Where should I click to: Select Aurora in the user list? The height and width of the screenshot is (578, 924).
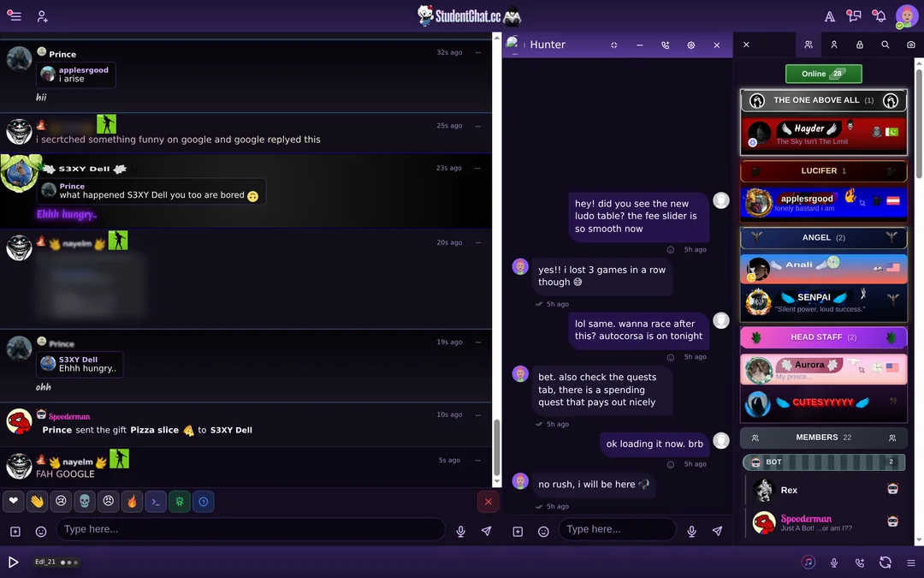point(824,369)
